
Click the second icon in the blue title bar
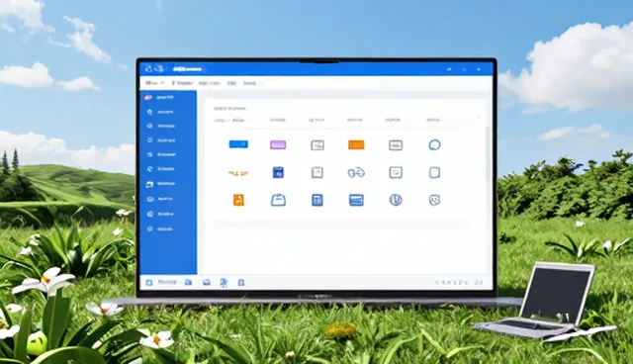click(158, 68)
